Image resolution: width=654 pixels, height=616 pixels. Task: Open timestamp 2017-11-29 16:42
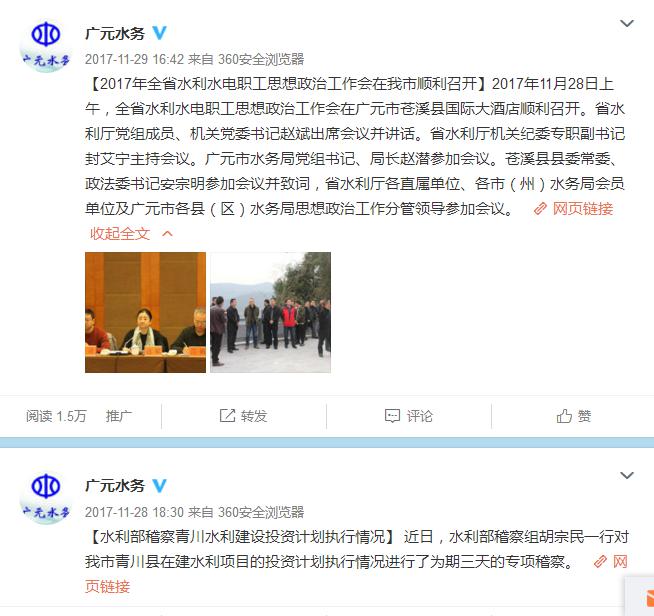point(134,59)
